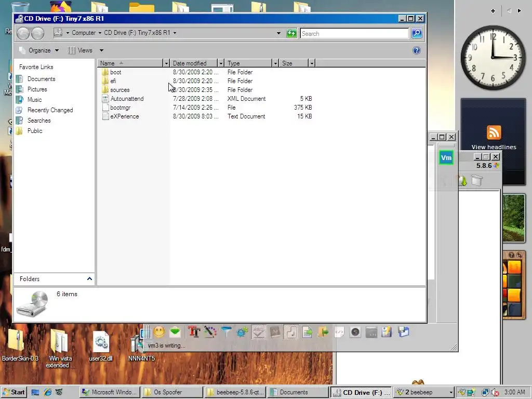Viewport: 532px width, 399px height.
Task: Click beebeep blue funnel filter icon
Action: pyautogui.click(x=227, y=332)
